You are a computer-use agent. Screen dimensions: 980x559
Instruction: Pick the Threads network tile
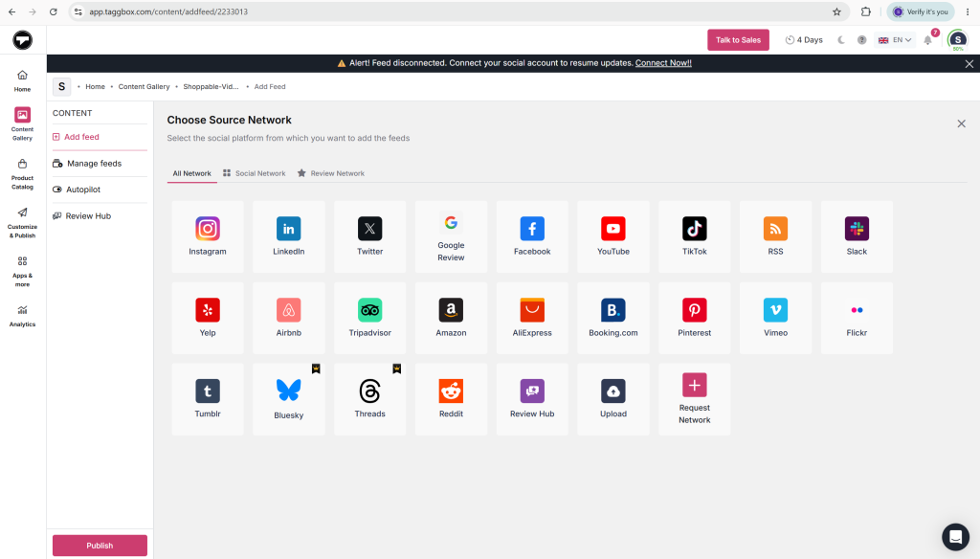[370, 399]
